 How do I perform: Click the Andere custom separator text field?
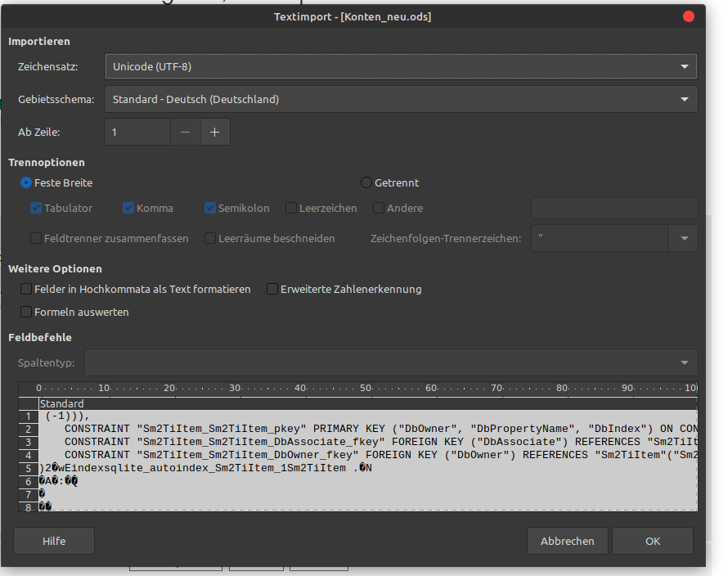pyautogui.click(x=614, y=208)
